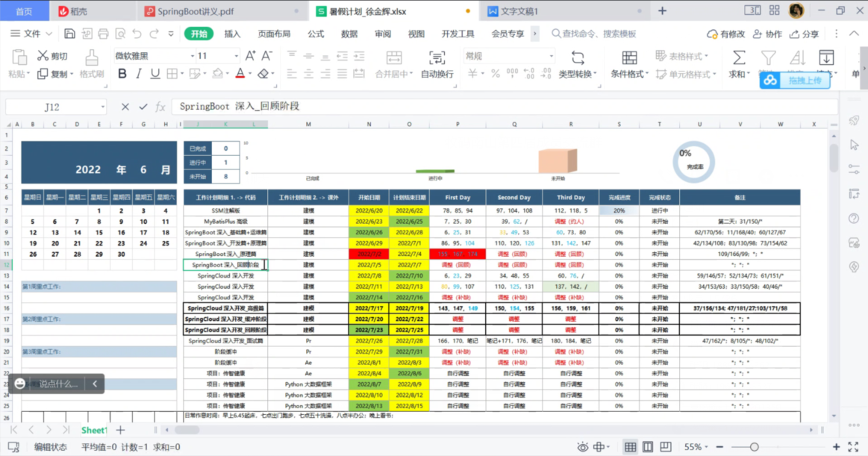Expand the number format dropdown
868x456 pixels.
[552, 56]
